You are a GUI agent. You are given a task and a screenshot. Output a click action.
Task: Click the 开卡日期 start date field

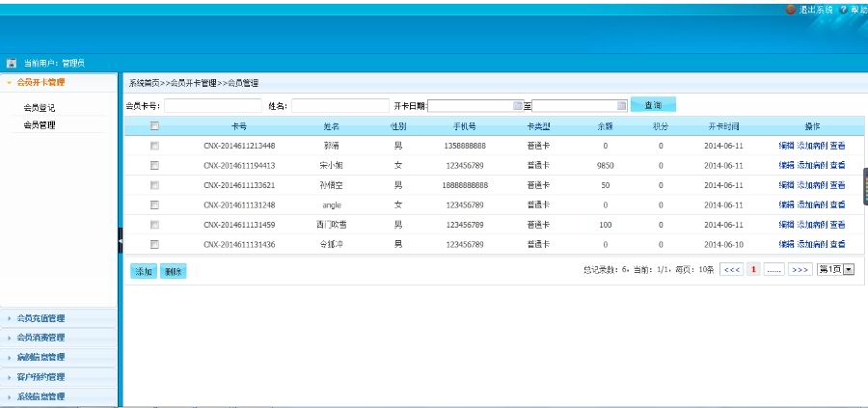tap(476, 105)
